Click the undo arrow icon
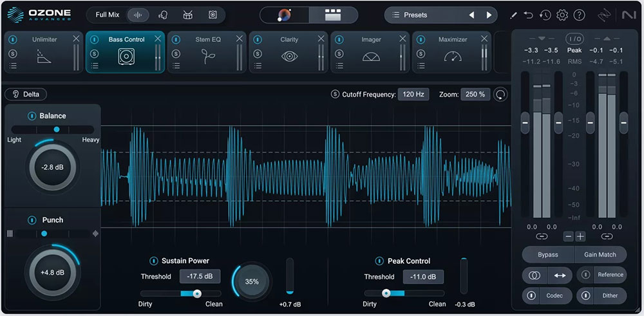The height and width of the screenshot is (316, 644). [x=529, y=15]
